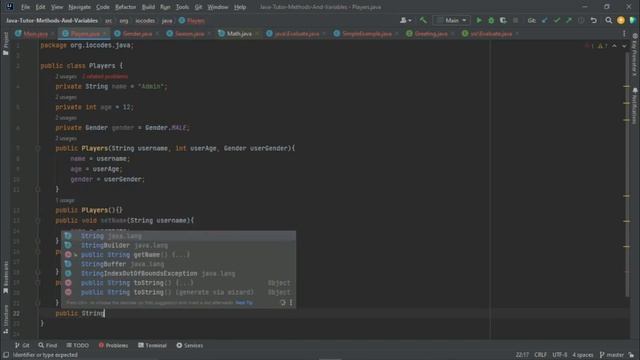Open the Edit menu
The width and height of the screenshot is (640, 360).
(40, 7)
